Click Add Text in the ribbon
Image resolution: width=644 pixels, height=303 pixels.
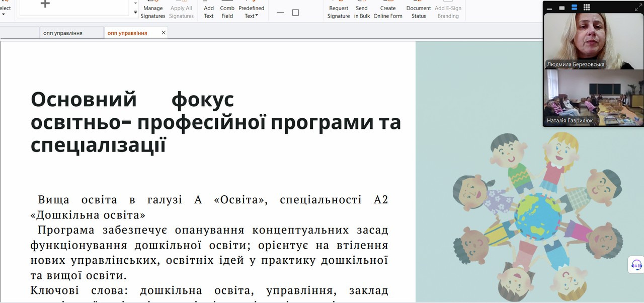point(209,12)
